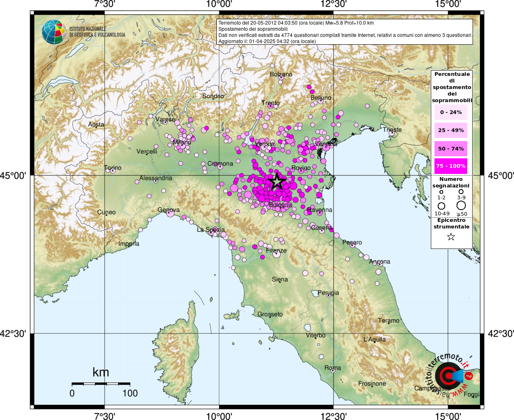Click the Grosseto city label
The width and height of the screenshot is (514, 420).
click(x=270, y=314)
